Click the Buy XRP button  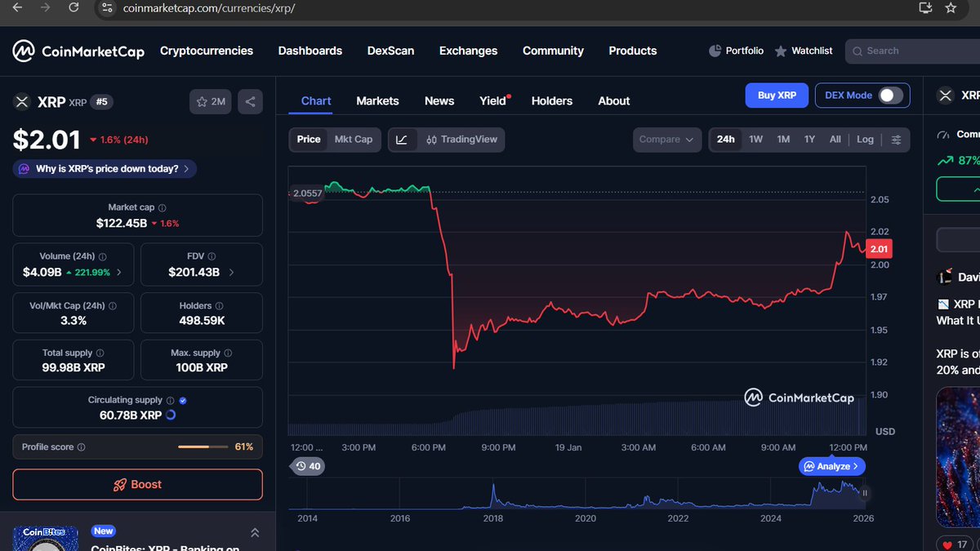pos(777,96)
